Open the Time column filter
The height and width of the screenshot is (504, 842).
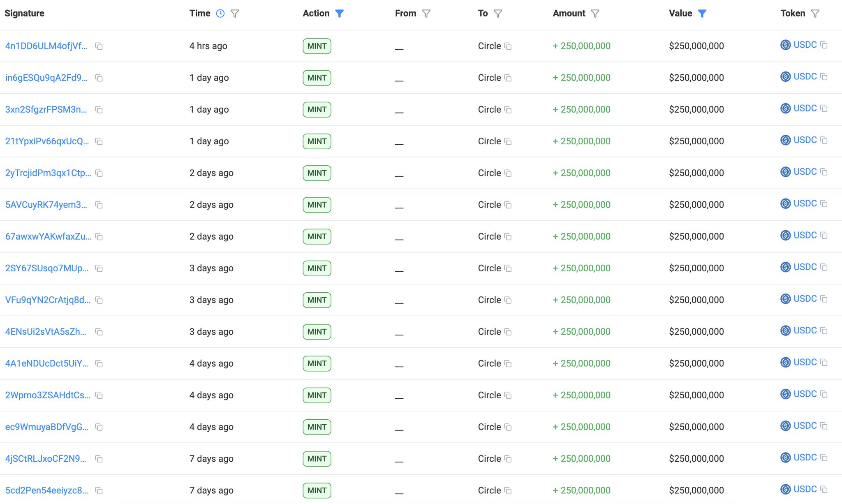[x=235, y=14]
